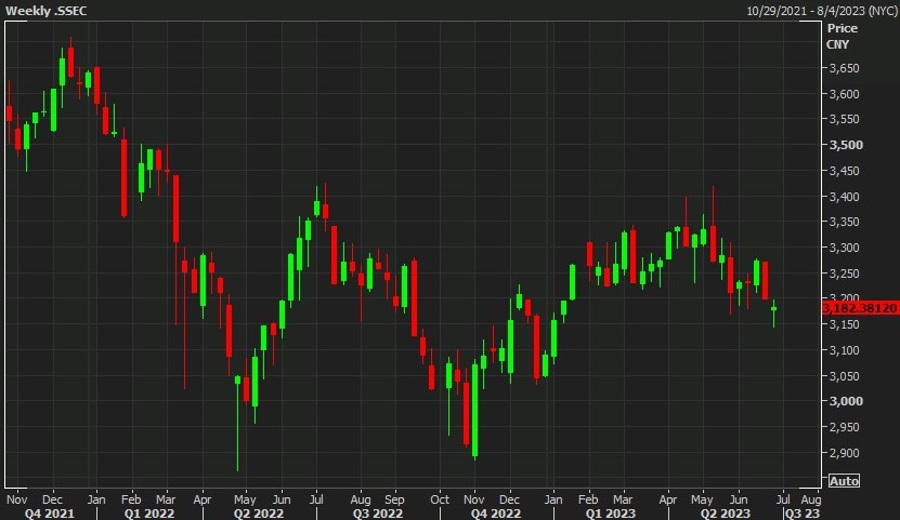The image size is (900, 520).
Task: Click the tall green candle at November 2022 low
Action: tap(475, 410)
